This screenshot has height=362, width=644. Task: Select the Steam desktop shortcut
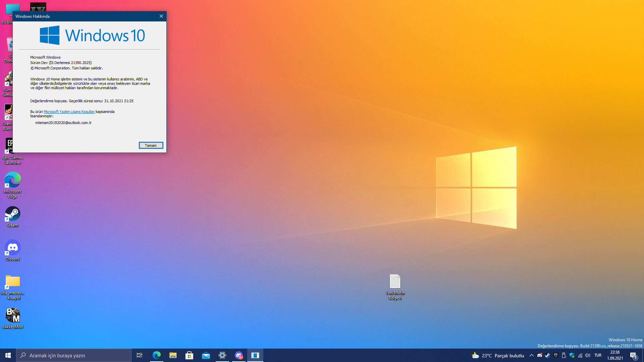pos(13,216)
